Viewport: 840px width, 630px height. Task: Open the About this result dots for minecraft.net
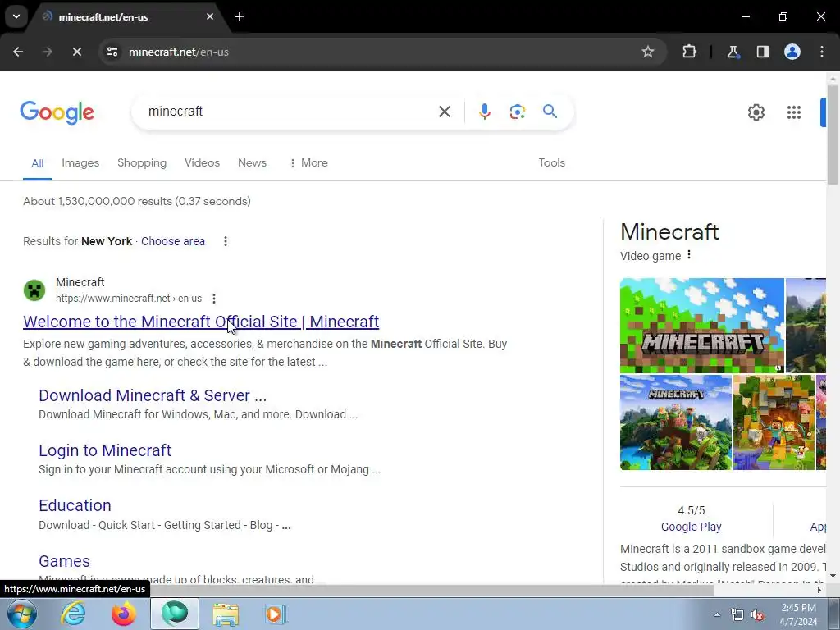(x=214, y=299)
